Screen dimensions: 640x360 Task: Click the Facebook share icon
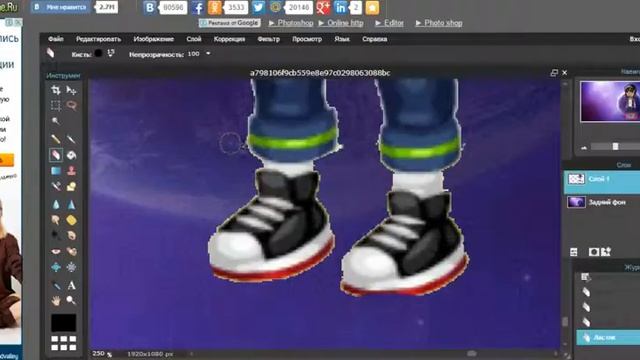pos(198,8)
